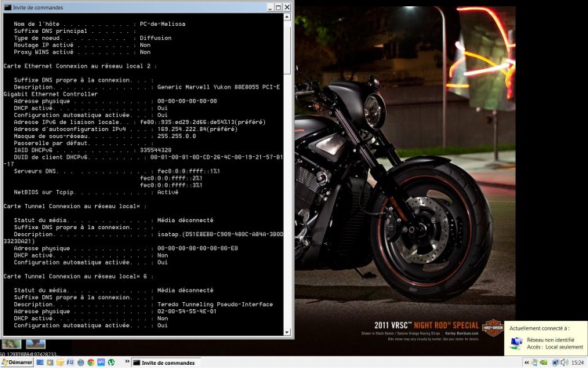
Task: Maximize the Invite de commandes window
Action: 278,7
